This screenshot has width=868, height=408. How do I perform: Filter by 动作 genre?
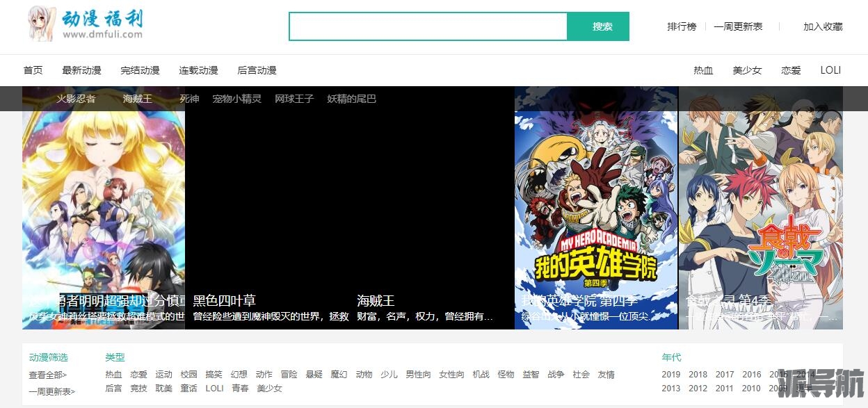264,375
